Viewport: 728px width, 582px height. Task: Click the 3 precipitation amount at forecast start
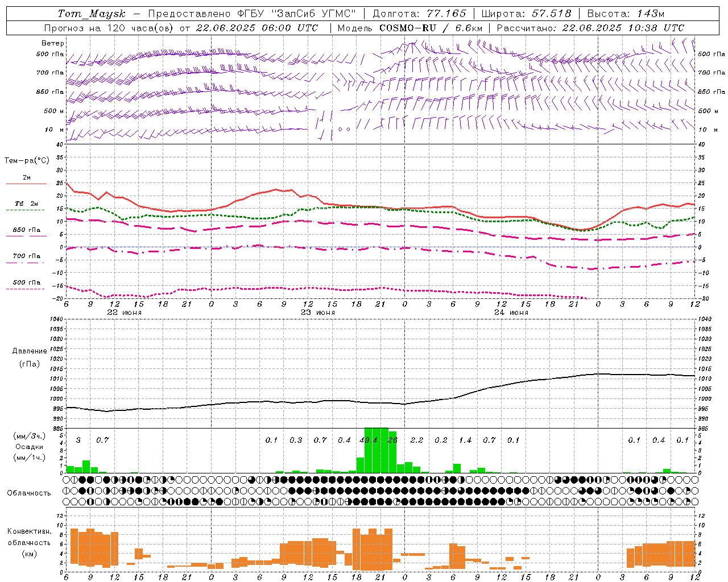click(78, 440)
